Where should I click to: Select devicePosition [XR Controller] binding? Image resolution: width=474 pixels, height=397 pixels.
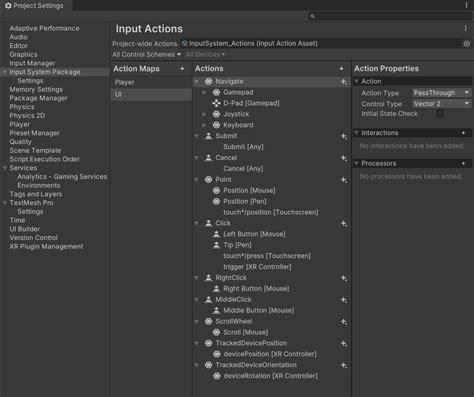270,354
